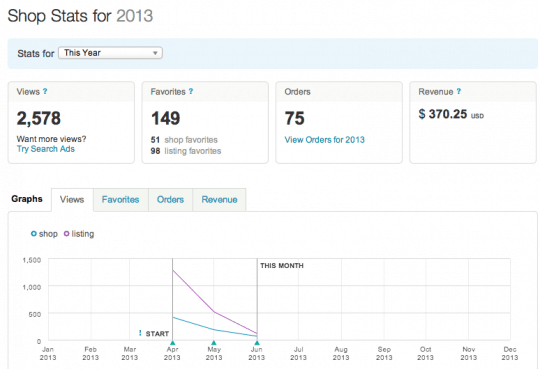540x369 pixels.
Task: Open the Revenue graph tab
Action: click(x=219, y=199)
